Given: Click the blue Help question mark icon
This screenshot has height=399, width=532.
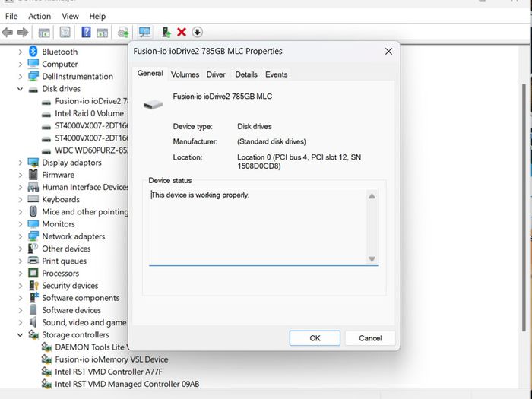Looking at the screenshot, I should [86, 32].
